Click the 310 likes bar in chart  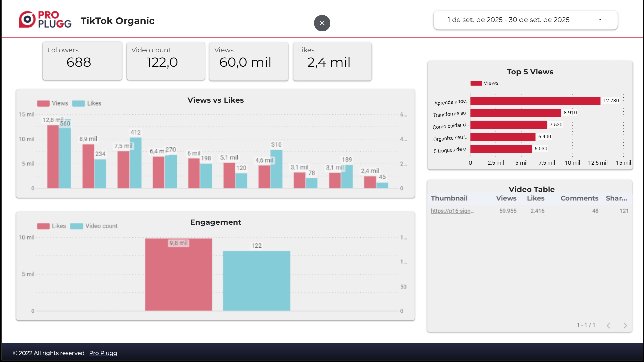point(277,169)
